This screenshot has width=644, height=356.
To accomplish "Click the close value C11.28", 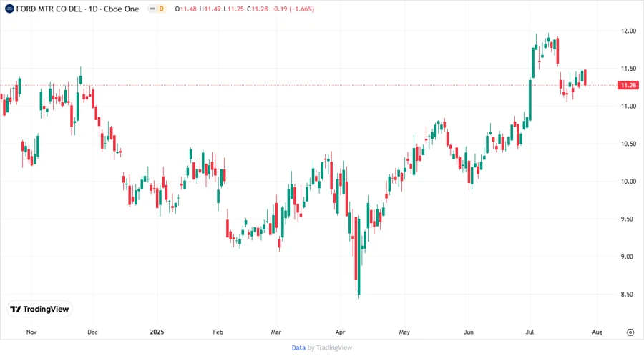I will tap(257, 9).
